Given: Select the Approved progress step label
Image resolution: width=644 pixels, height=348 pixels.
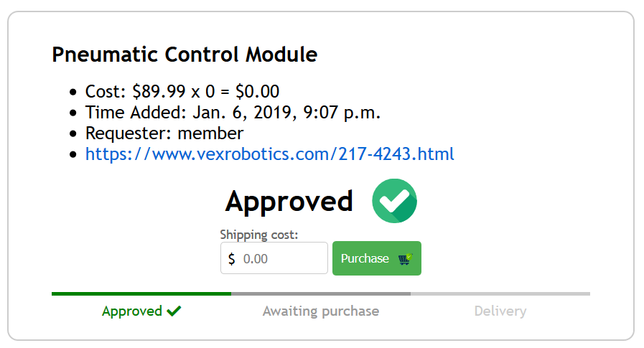Looking at the screenshot, I should click(x=132, y=311).
